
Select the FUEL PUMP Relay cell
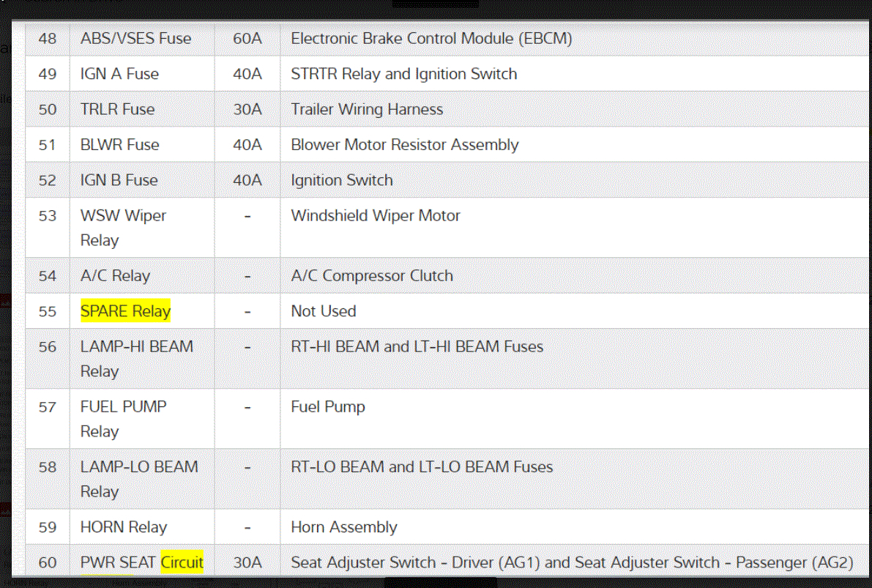tap(123, 419)
